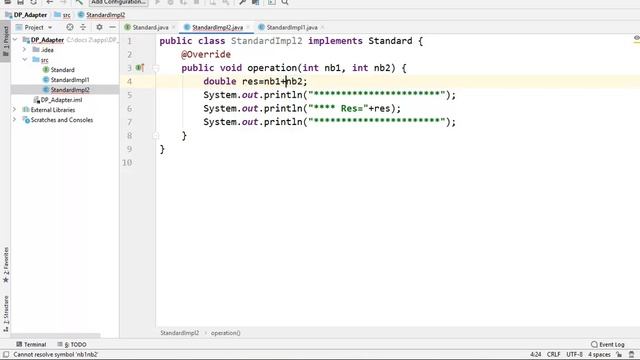Click the Debug bug icon in toolbar
The image size is (640, 360).
point(171,2)
